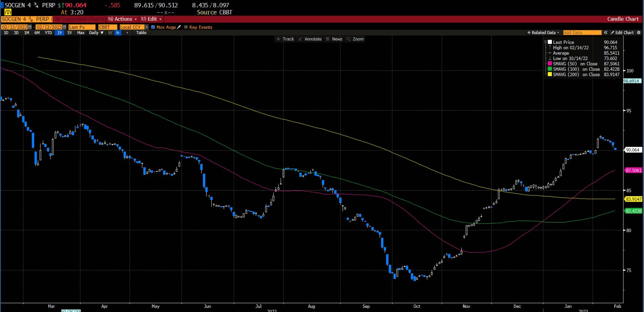Open the Actions dropdown menu

(122, 19)
